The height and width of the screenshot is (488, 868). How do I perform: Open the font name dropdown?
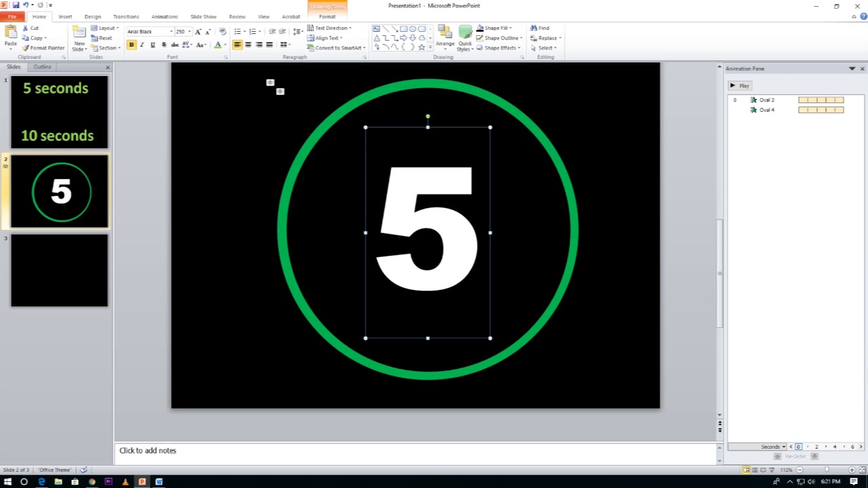tap(171, 32)
